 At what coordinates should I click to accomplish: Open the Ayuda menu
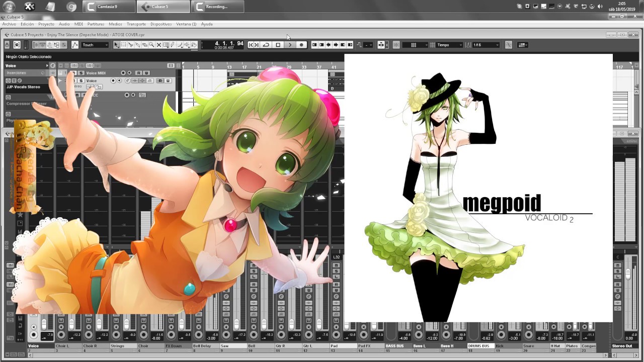tap(207, 24)
